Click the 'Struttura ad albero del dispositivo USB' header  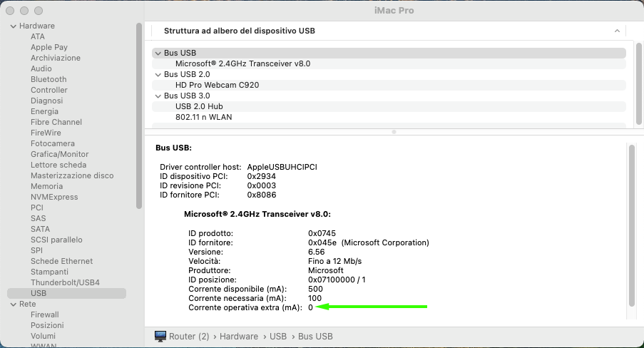point(240,31)
